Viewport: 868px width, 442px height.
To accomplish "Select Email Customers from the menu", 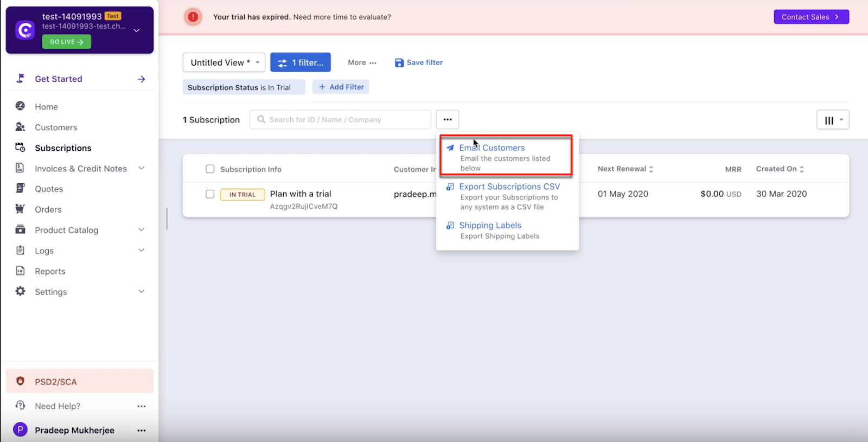I will tap(492, 148).
